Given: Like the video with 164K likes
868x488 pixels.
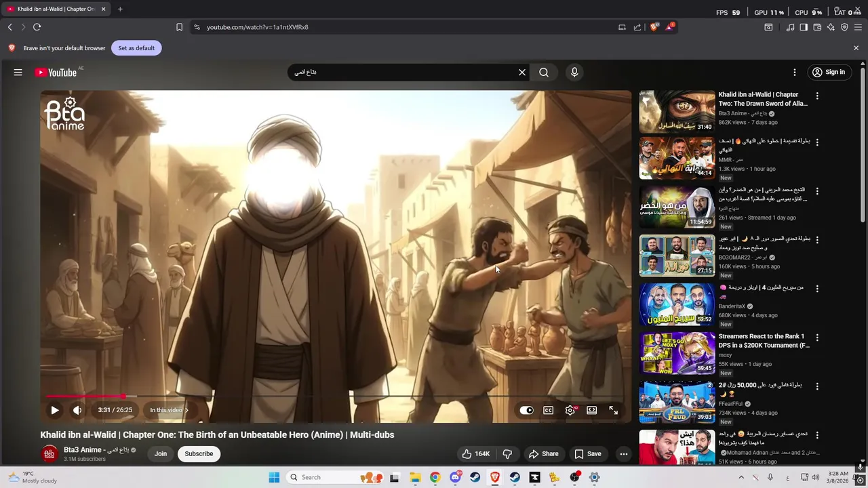Looking at the screenshot, I should click(475, 454).
